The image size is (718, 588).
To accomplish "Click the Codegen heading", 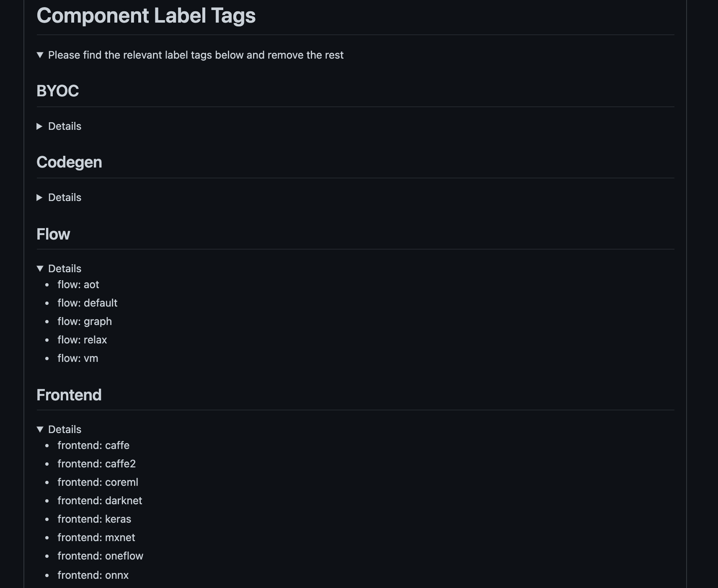I will 69,162.
